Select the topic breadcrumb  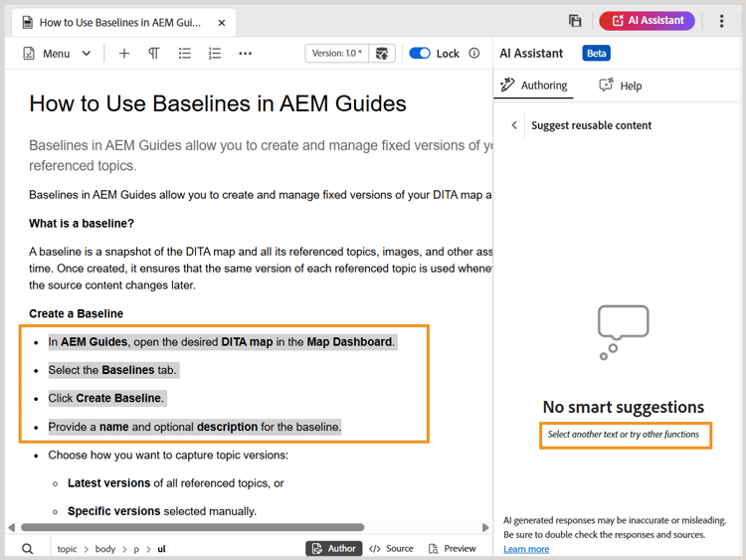[x=67, y=549]
